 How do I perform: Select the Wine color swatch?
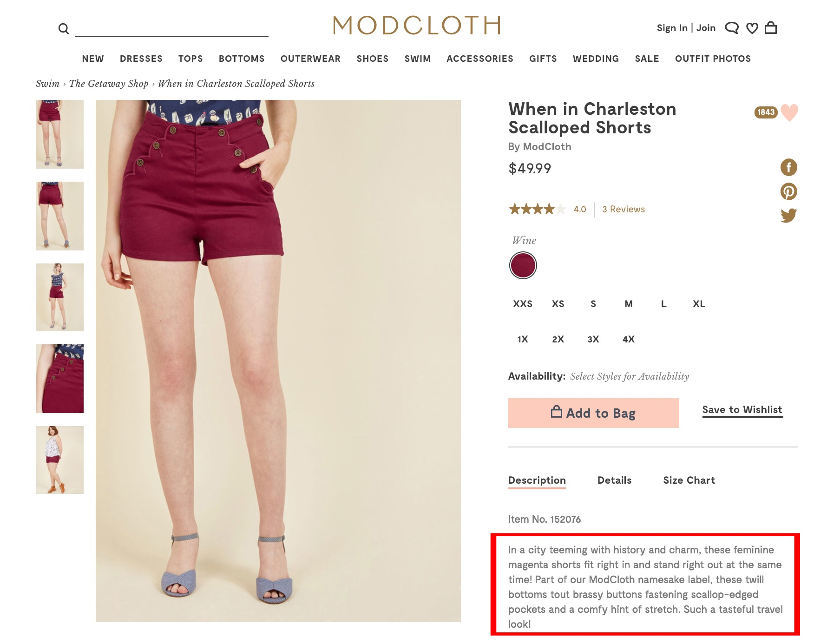tap(523, 265)
